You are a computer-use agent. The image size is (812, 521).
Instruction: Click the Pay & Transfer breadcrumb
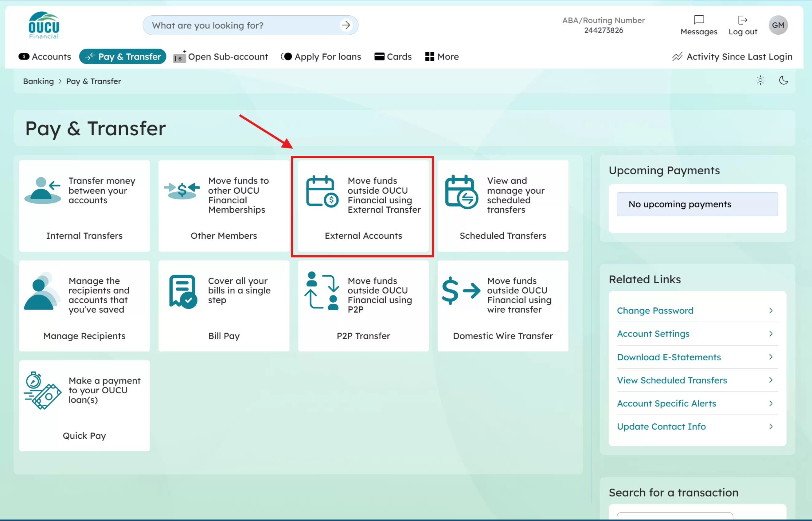(x=93, y=81)
